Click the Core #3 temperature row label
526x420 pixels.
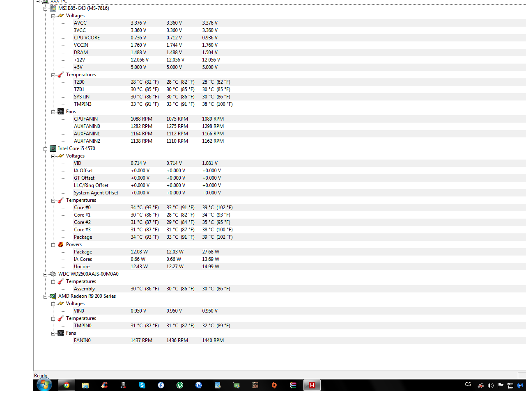coord(82,230)
